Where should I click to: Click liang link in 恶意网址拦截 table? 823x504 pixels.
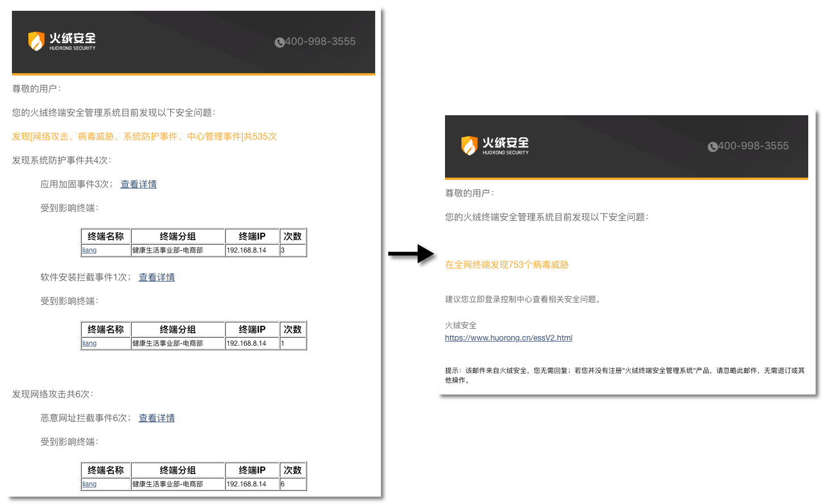tap(89, 484)
